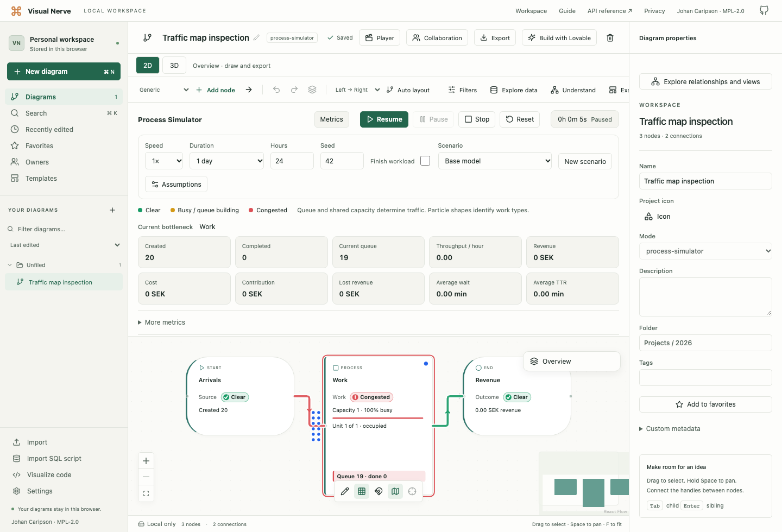Click the pencil icon on the Work node toolbar
The width and height of the screenshot is (782, 532).
pyautogui.click(x=345, y=491)
